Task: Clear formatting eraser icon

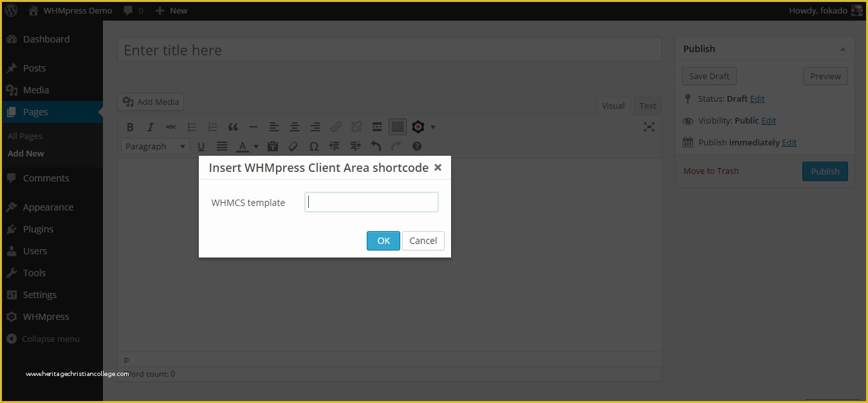Action: 293,147
